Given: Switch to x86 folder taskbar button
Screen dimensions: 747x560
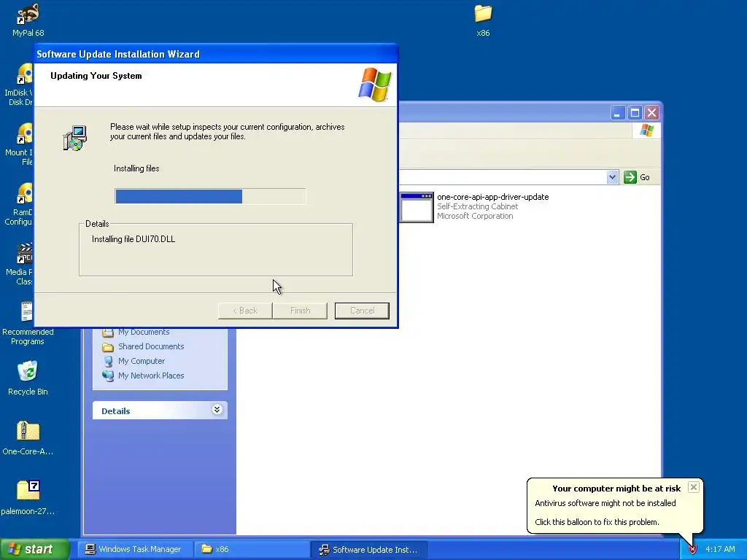Looking at the screenshot, I should (252, 549).
